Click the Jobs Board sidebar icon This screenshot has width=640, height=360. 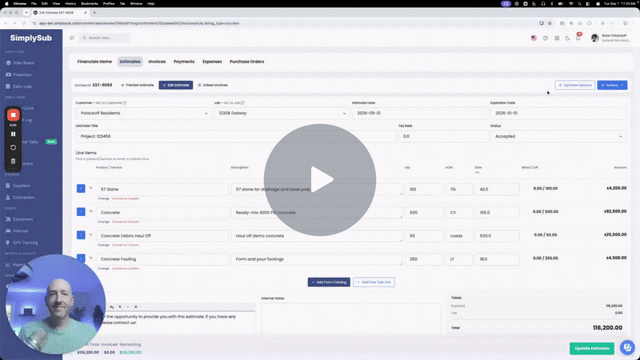point(8,63)
